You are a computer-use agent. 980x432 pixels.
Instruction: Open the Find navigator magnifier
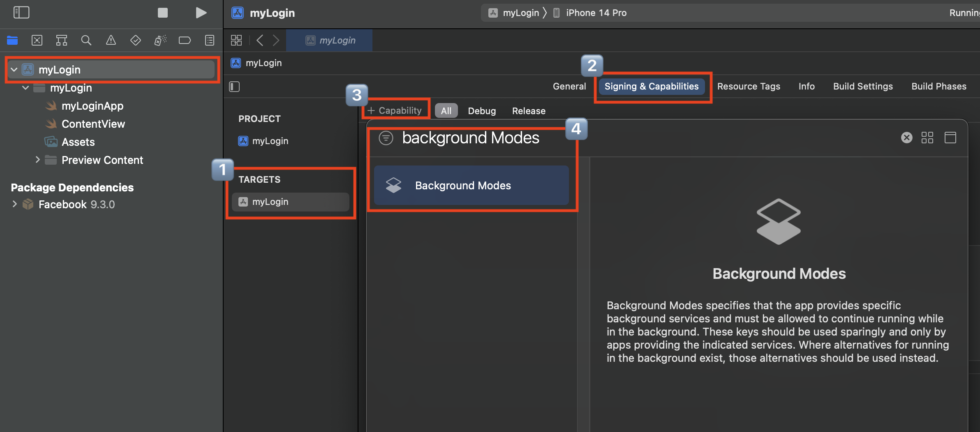(86, 40)
